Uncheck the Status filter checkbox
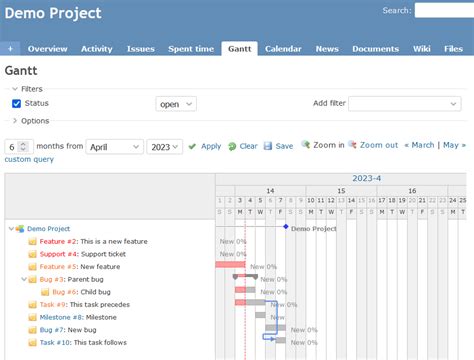This screenshot has height=360, width=474. 16,104
